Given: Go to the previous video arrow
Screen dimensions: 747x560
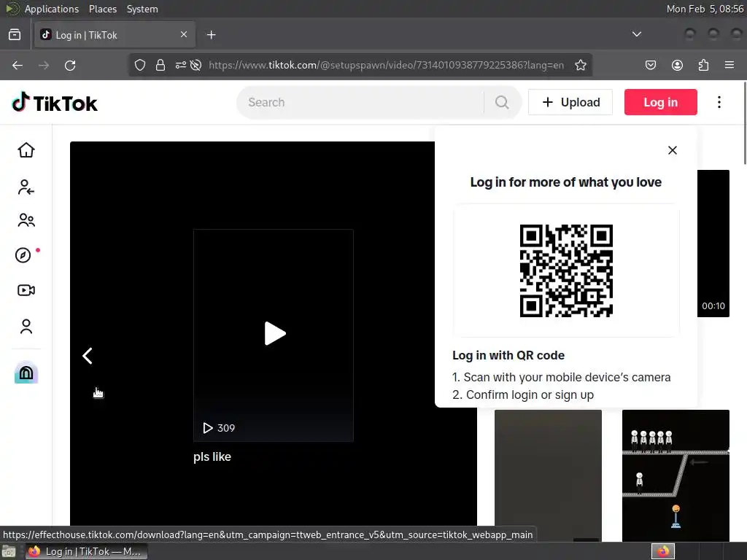Looking at the screenshot, I should coord(88,356).
